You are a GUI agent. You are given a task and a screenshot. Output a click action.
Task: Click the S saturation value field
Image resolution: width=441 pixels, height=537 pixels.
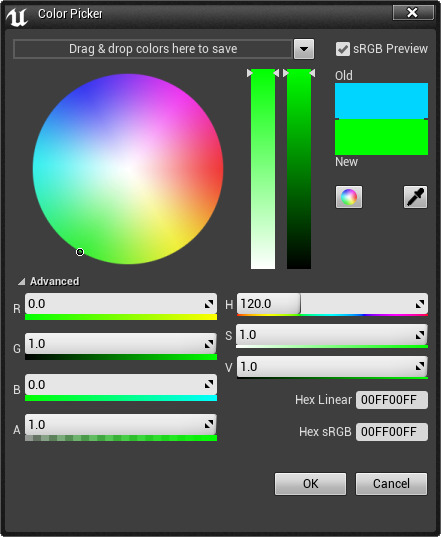[332, 335]
